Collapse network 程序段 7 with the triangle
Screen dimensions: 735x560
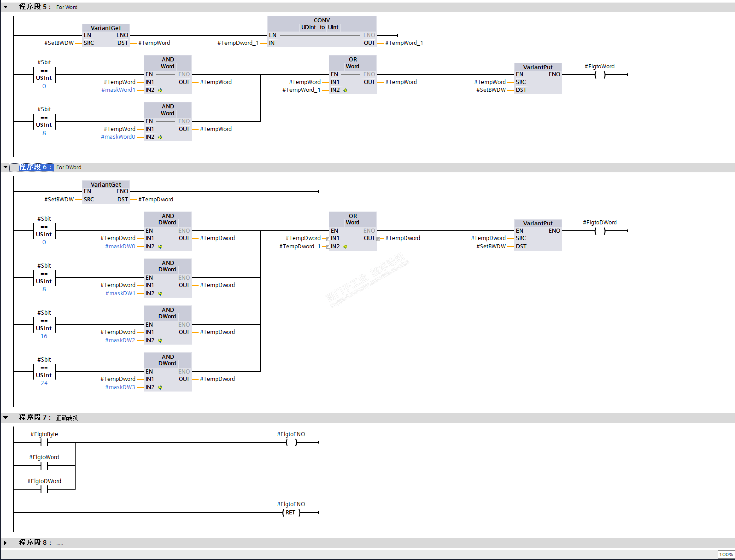pyautogui.click(x=6, y=417)
